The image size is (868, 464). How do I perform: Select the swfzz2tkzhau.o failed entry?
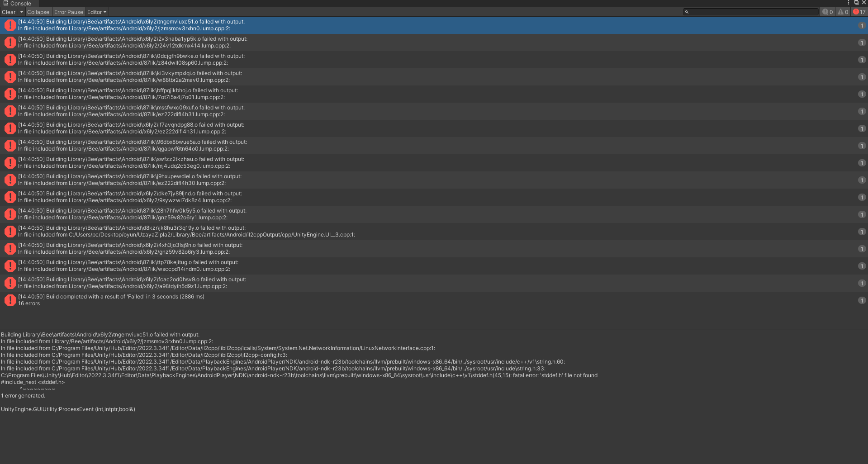click(434, 163)
